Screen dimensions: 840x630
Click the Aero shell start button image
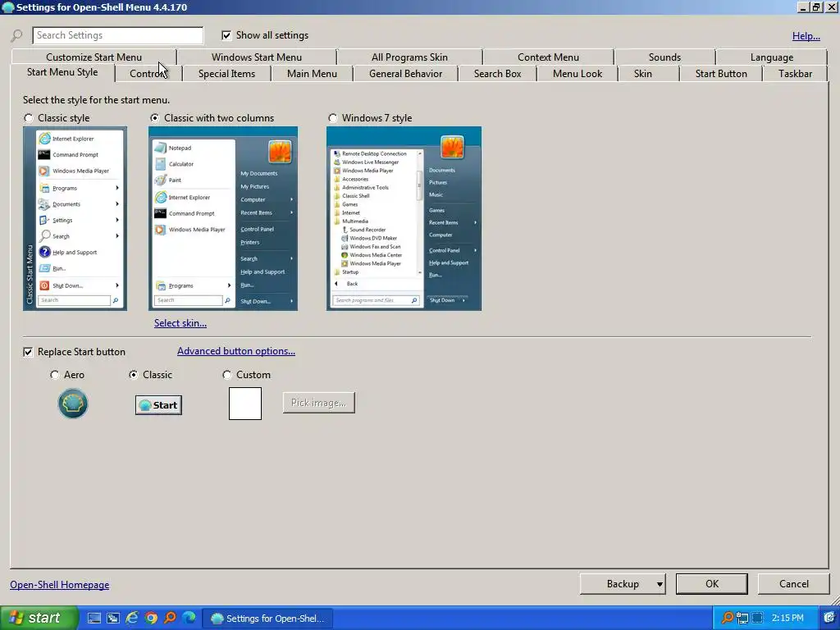73,404
